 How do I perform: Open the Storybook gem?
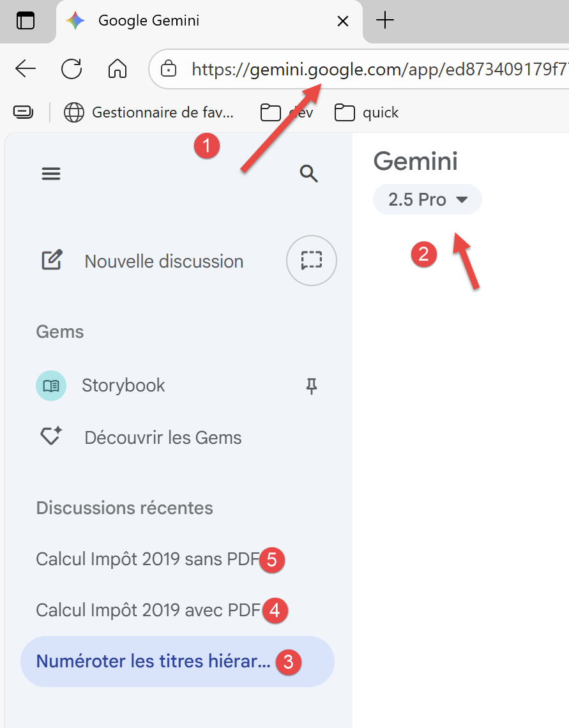coord(123,386)
